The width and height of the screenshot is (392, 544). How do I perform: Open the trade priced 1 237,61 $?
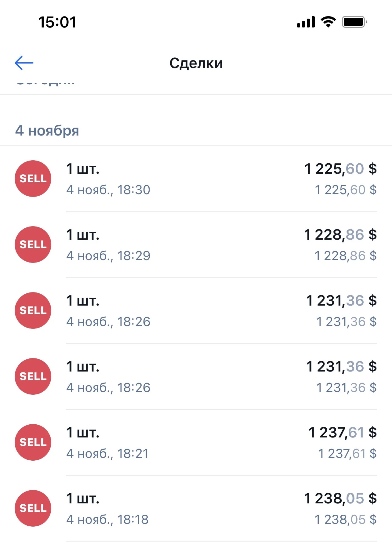click(x=196, y=442)
